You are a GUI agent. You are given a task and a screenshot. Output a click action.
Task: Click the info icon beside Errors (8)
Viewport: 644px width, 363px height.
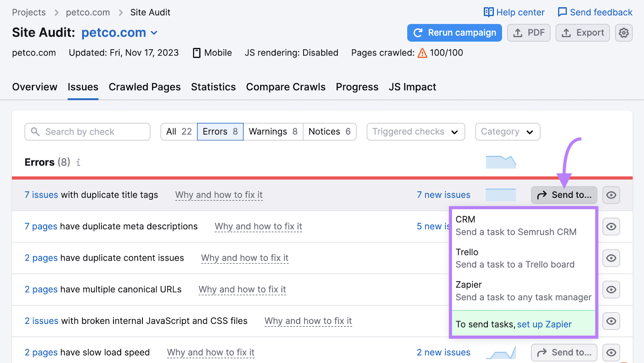tap(78, 162)
